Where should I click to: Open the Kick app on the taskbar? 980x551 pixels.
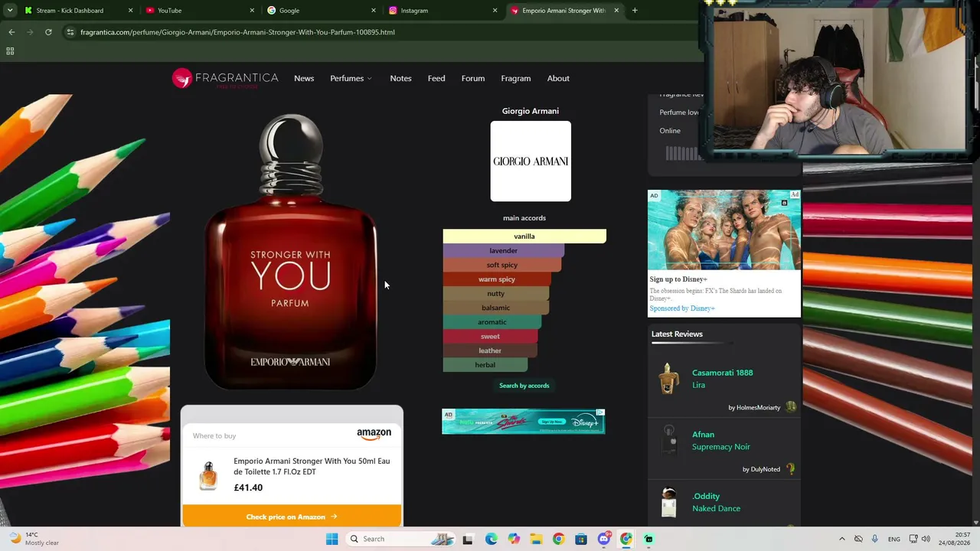(648, 539)
